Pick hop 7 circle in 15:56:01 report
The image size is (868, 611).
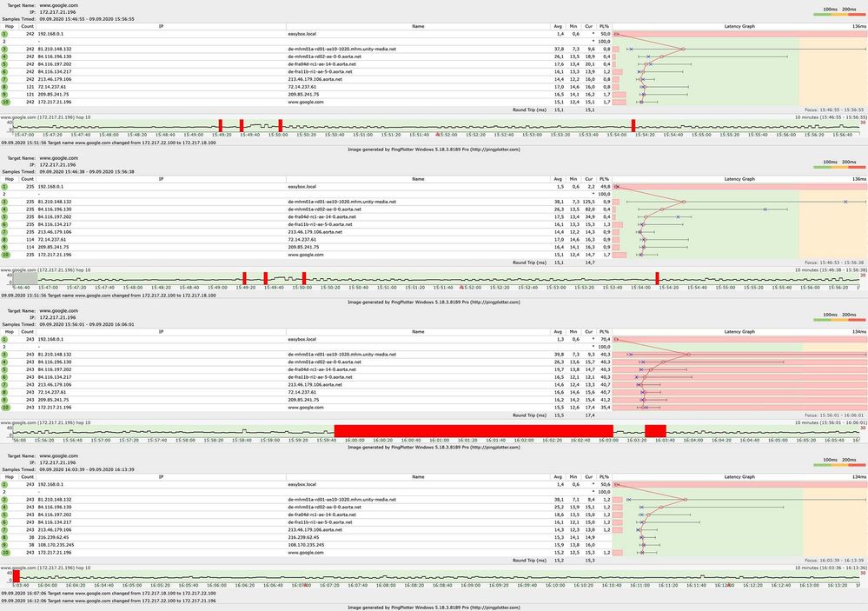coord(4,384)
